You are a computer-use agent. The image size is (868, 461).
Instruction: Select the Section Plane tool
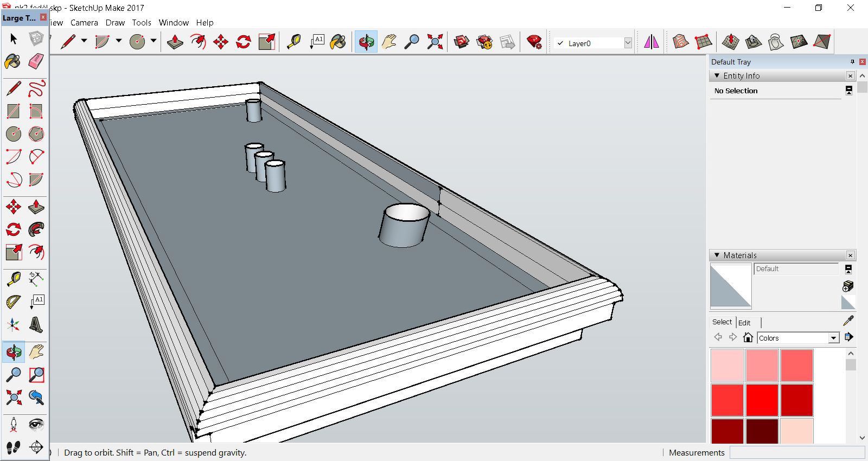[x=36, y=447]
